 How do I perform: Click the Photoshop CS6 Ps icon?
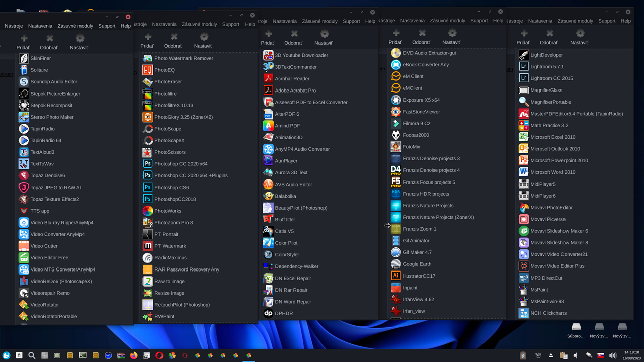click(x=148, y=187)
